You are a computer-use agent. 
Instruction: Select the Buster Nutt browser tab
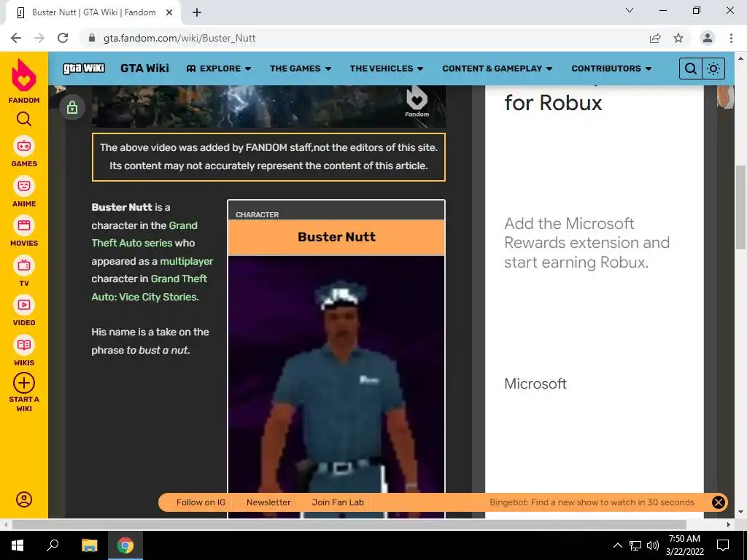click(93, 13)
